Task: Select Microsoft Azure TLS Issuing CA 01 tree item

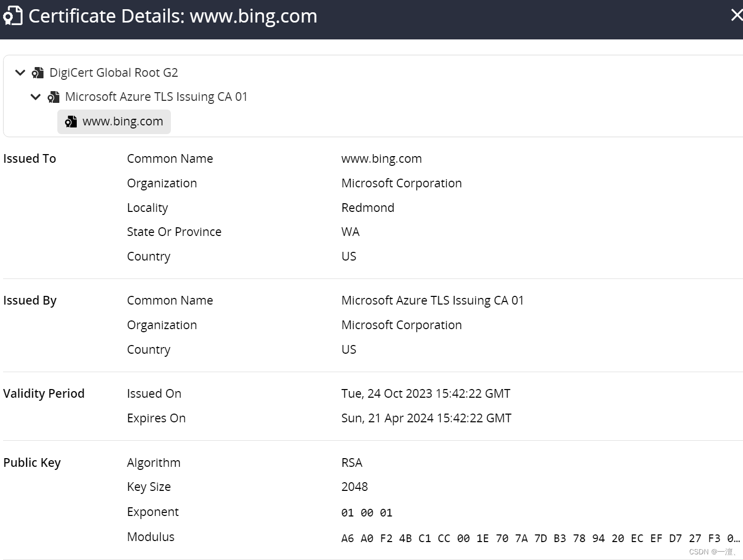Action: [x=156, y=97]
